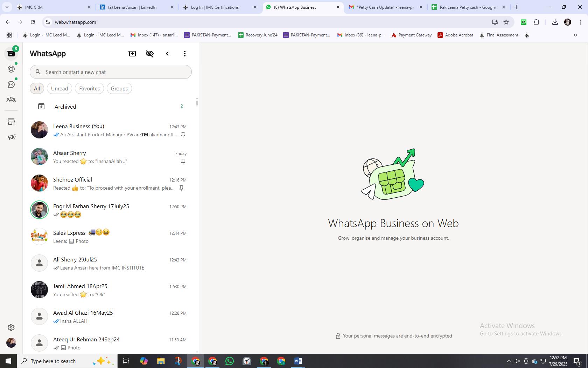Open WhatsApp Settings gear icon
588x368 pixels.
[x=11, y=327]
